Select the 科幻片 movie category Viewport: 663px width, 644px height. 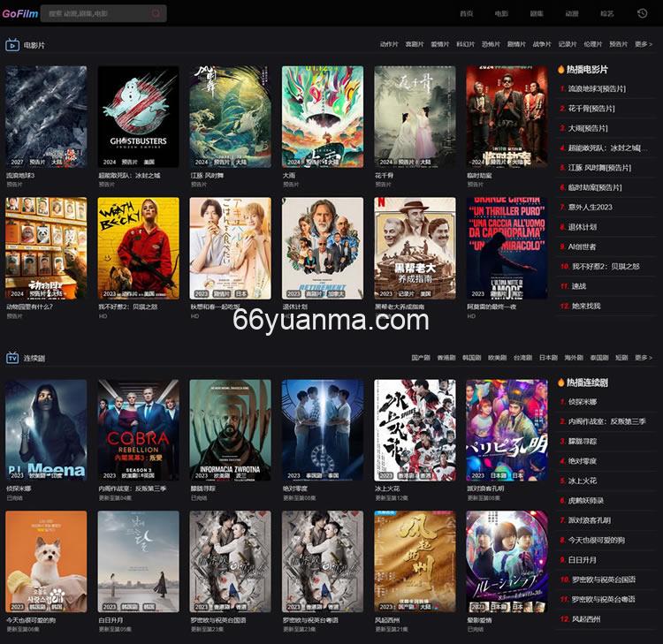(465, 44)
